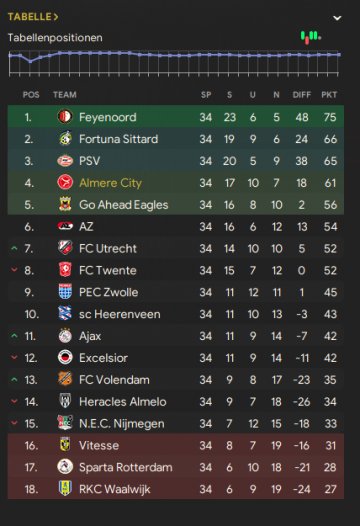Click the Go Ahead Eagles crest
Screen dimensions: 360x526
pyautogui.click(x=65, y=204)
